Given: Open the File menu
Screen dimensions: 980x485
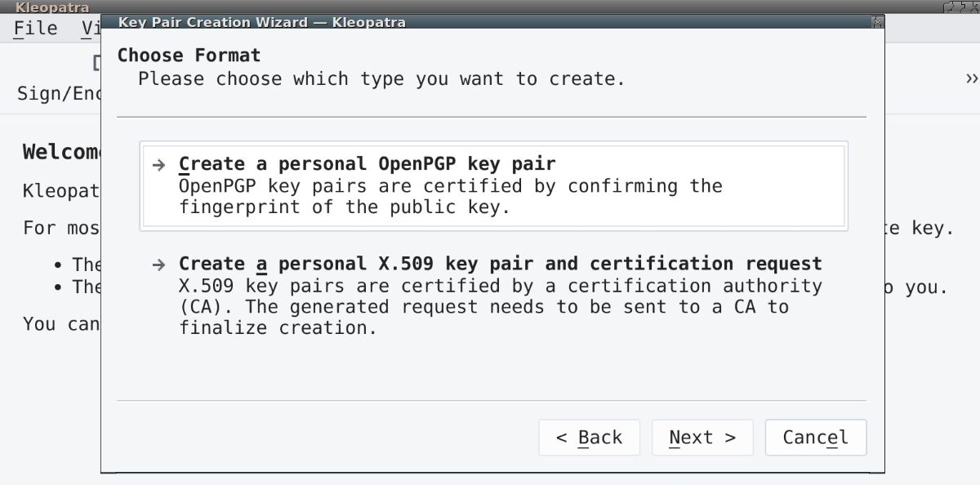Looking at the screenshot, I should [36, 29].
